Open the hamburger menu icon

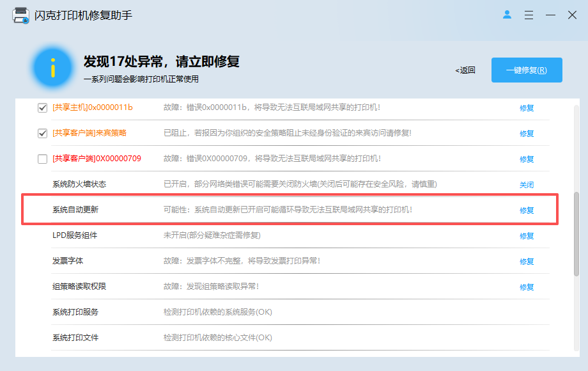pos(529,15)
